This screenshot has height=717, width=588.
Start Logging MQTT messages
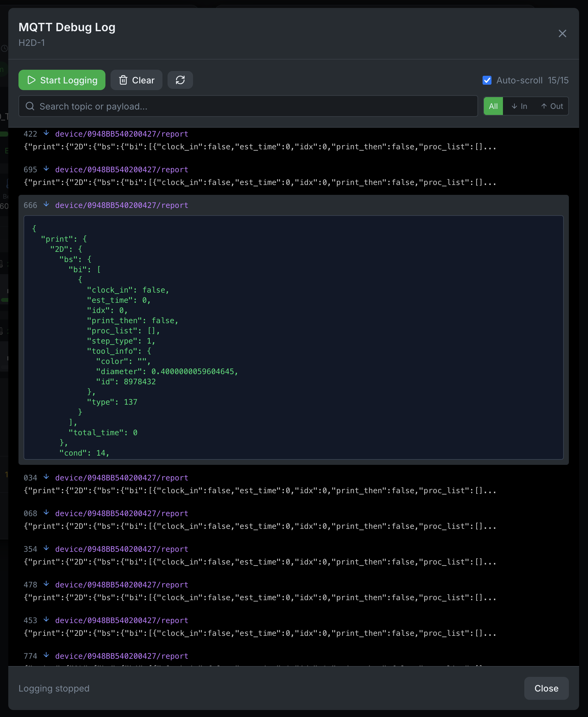coord(62,80)
